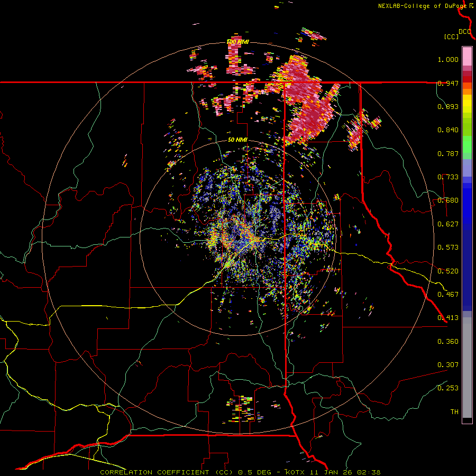Click the CORRELATION COEFFICIENT words in the caption
Viewport: 476px width, 476px height.
pyautogui.click(x=154, y=472)
